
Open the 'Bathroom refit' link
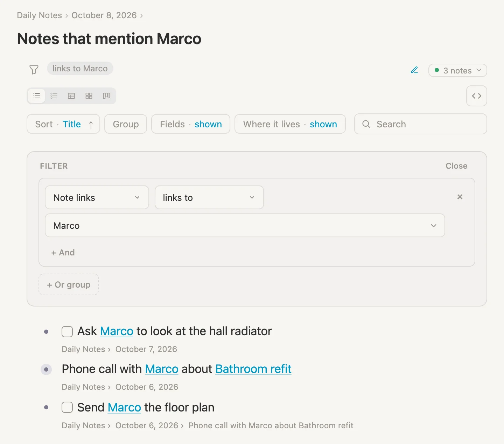[x=253, y=369]
